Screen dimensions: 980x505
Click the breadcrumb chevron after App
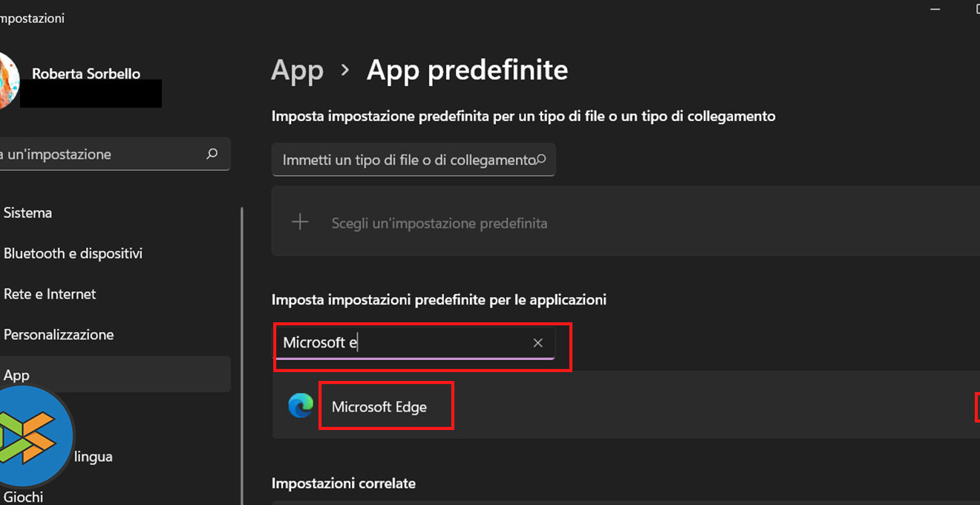344,70
